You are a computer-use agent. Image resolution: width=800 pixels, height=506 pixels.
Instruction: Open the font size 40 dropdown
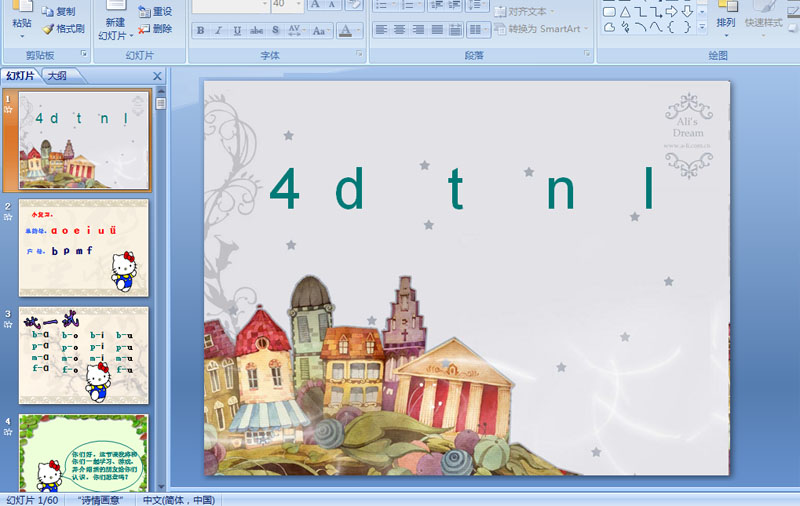(299, 4)
